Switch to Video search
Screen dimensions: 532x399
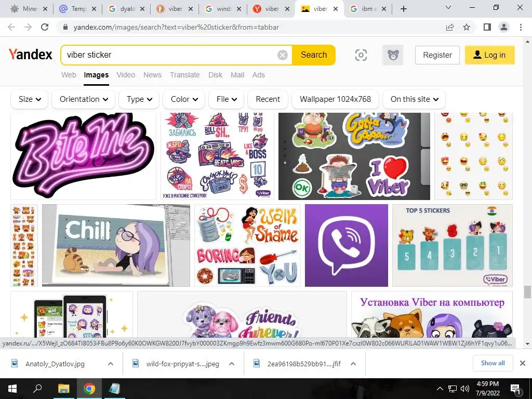click(x=126, y=75)
